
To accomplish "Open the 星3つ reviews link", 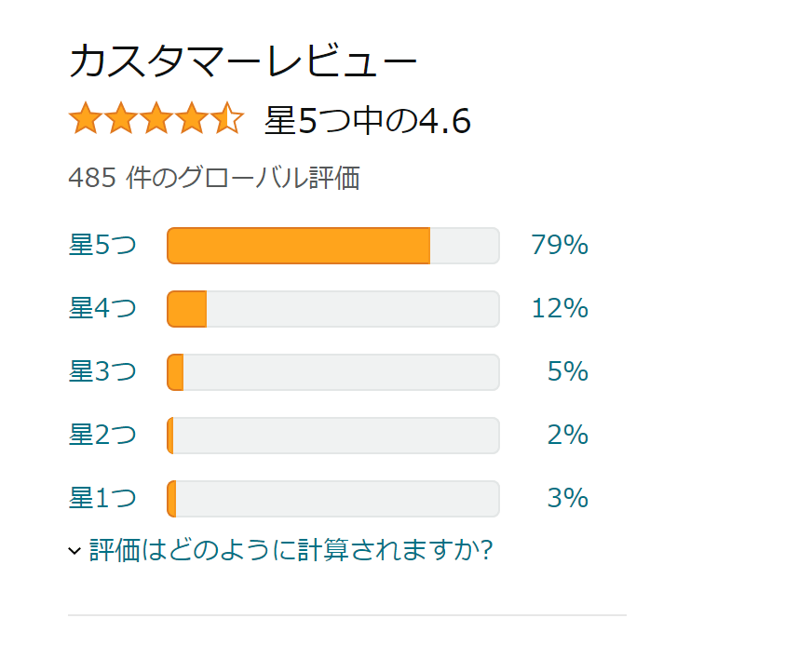I will tap(102, 372).
